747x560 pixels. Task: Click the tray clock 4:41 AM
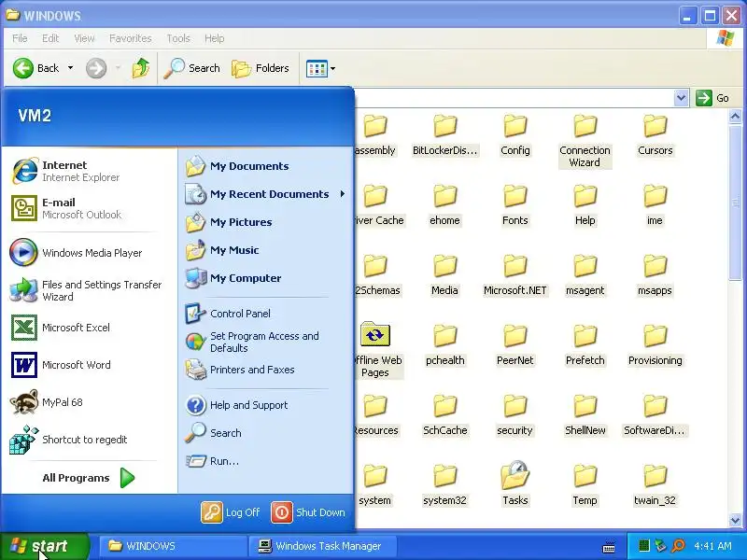tap(712, 546)
